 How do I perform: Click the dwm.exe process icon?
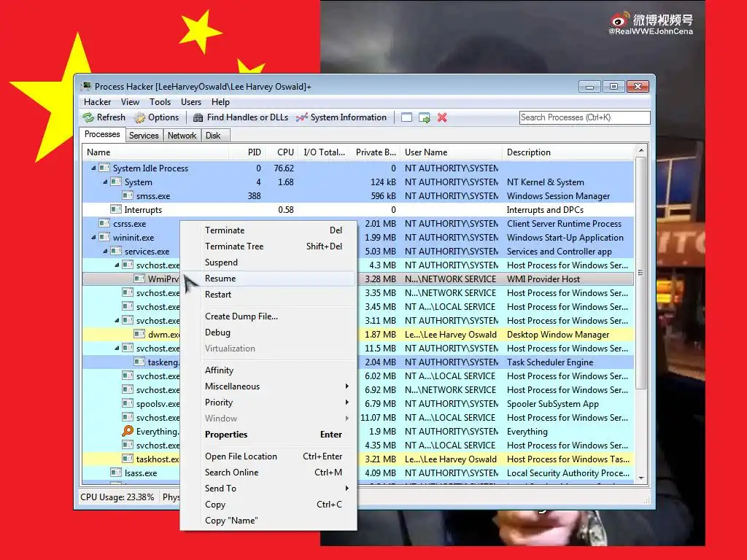click(139, 334)
